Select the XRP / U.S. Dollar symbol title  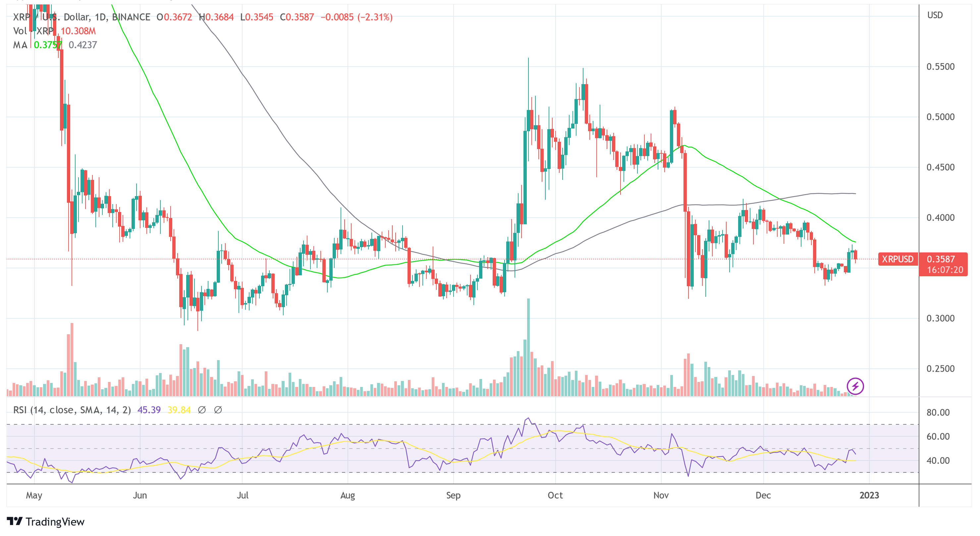point(82,17)
